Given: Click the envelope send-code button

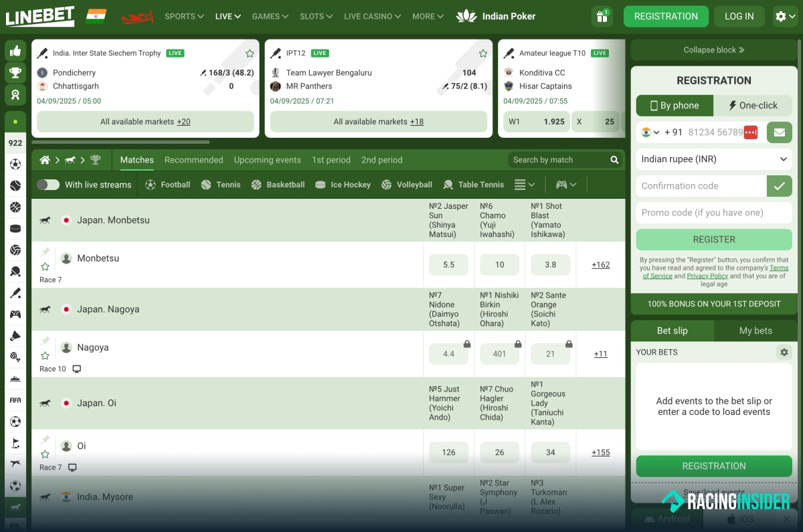Looking at the screenshot, I should (780, 132).
